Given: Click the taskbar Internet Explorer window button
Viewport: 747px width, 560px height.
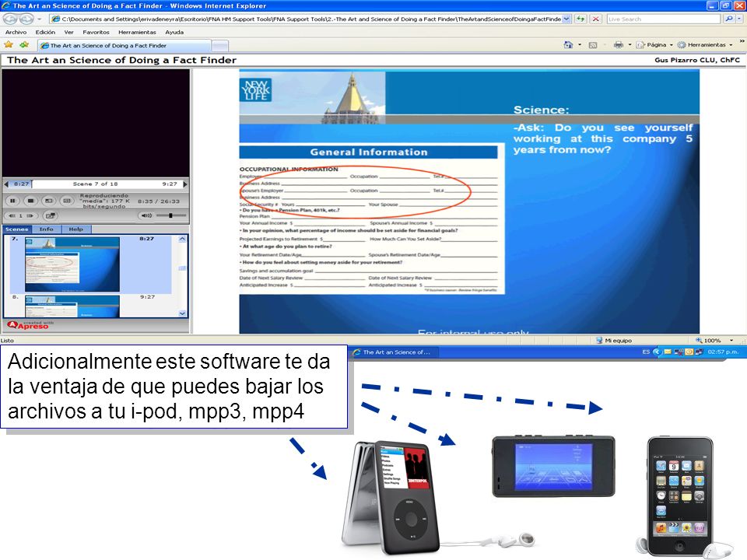Looking at the screenshot, I should 394,352.
